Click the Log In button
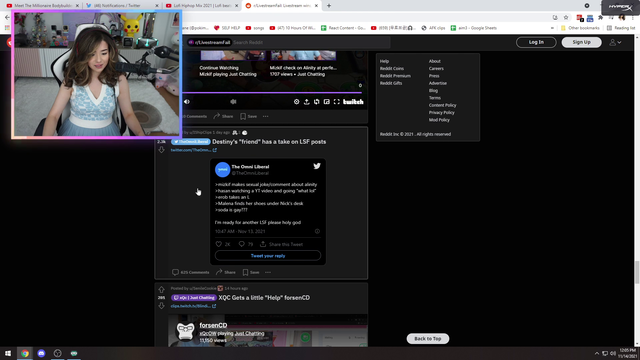The height and width of the screenshot is (360, 640). (x=536, y=42)
